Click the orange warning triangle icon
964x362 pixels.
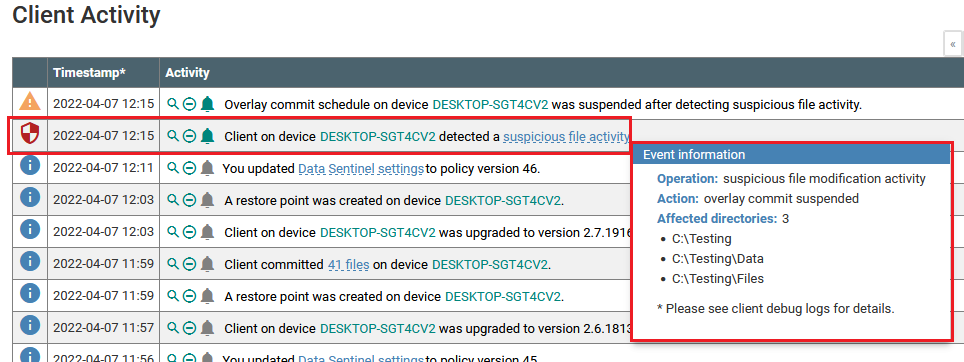point(30,101)
